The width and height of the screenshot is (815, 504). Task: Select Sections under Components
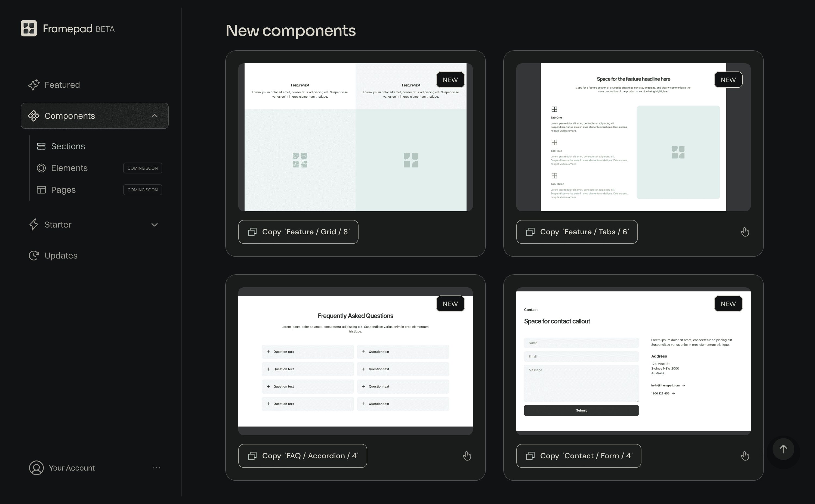click(x=68, y=146)
